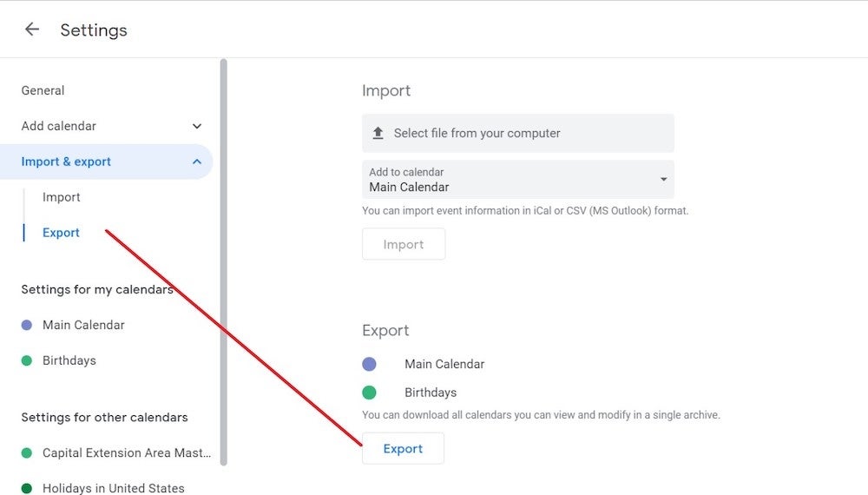Click the blue Export button
Image resolution: width=868 pixels, height=495 pixels.
point(403,448)
